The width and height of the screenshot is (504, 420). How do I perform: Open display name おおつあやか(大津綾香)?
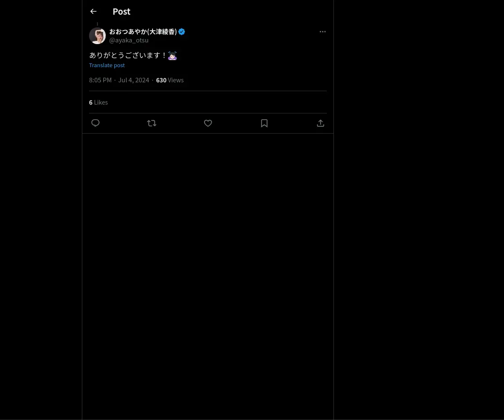click(143, 31)
